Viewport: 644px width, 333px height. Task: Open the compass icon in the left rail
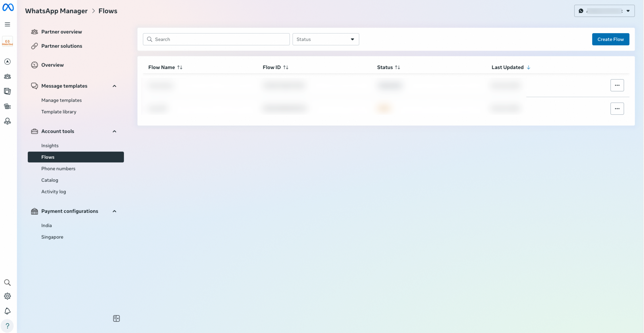pos(7,62)
